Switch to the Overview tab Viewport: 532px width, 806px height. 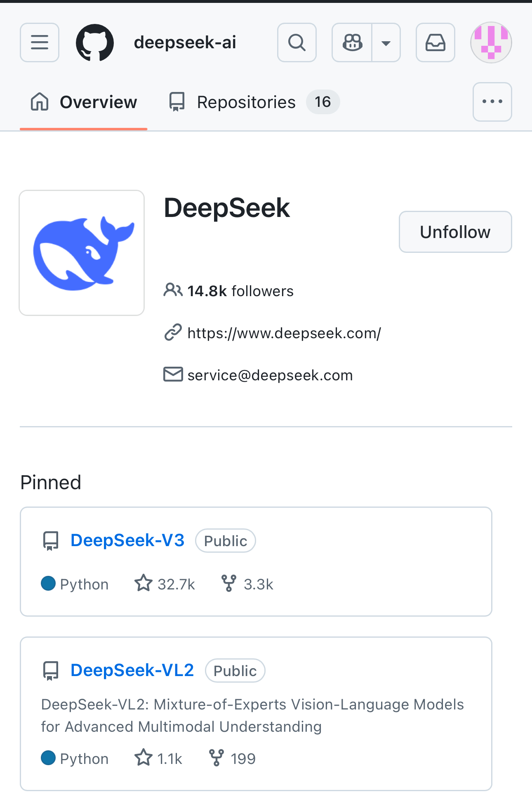coord(84,102)
